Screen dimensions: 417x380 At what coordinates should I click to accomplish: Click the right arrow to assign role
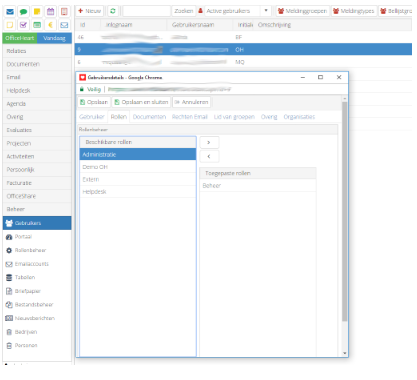(x=209, y=142)
